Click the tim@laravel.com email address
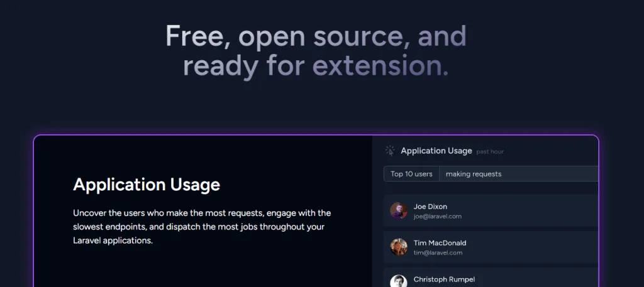The image size is (644, 287). tap(438, 253)
